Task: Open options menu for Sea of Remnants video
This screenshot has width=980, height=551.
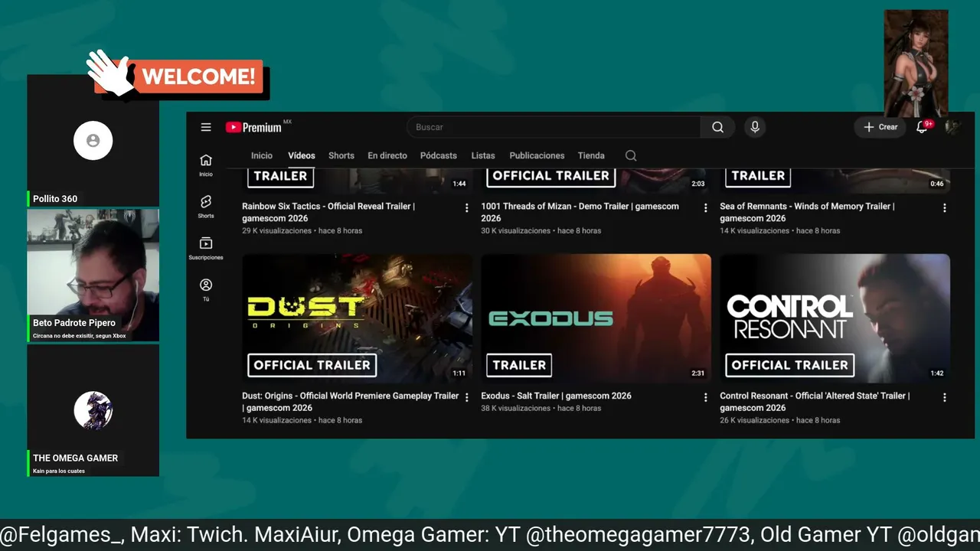Action: click(x=945, y=207)
